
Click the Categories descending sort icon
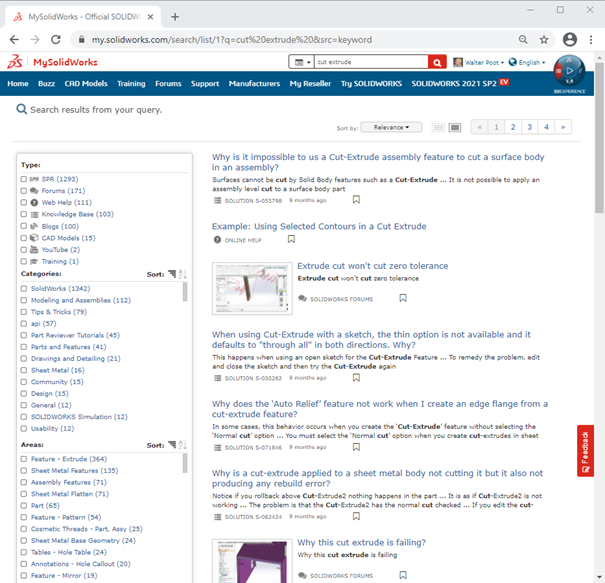[172, 274]
